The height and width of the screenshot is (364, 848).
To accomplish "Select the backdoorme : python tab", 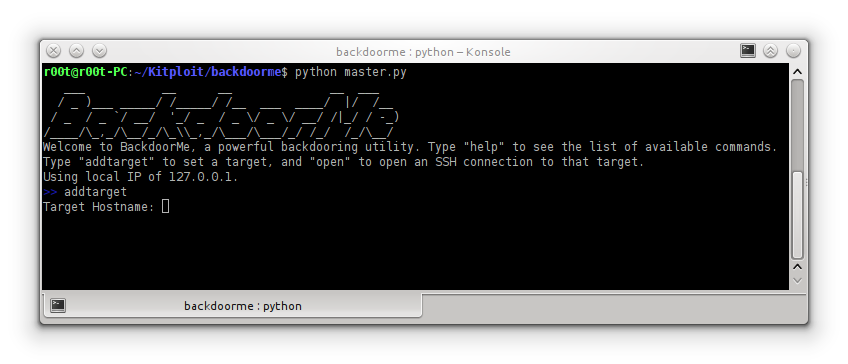I will 233,306.
